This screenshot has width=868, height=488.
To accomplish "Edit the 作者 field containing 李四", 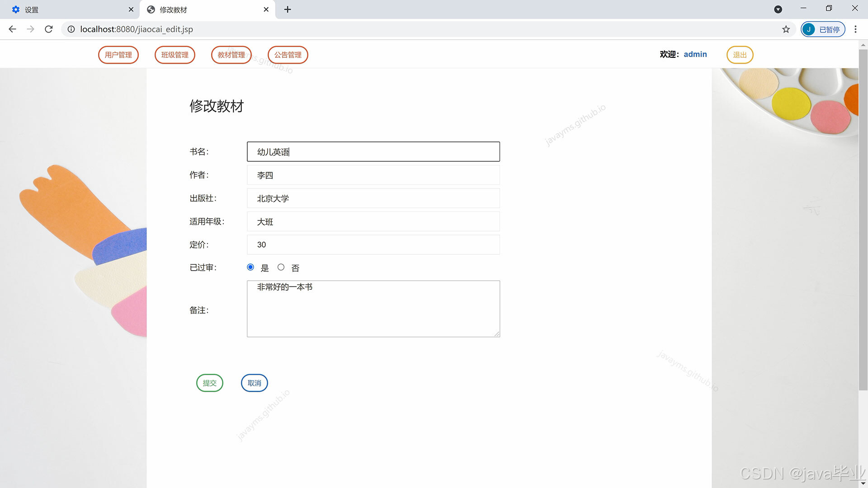I will [x=373, y=175].
